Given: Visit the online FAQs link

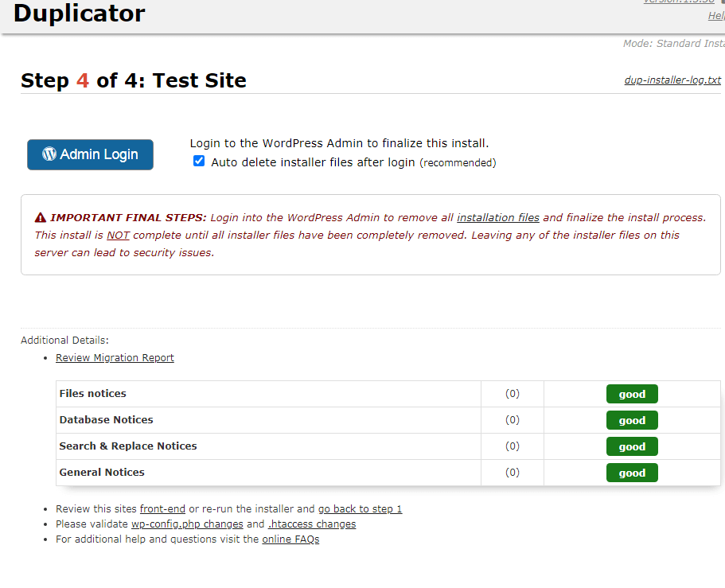Looking at the screenshot, I should (x=290, y=539).
